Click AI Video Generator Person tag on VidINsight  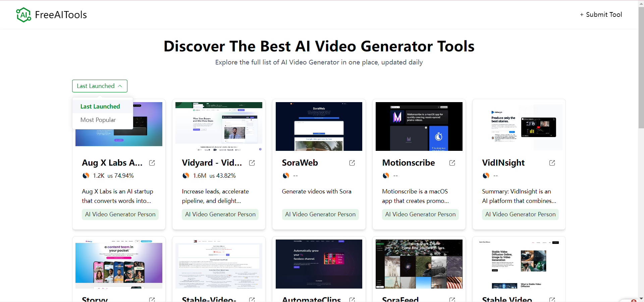[520, 214]
